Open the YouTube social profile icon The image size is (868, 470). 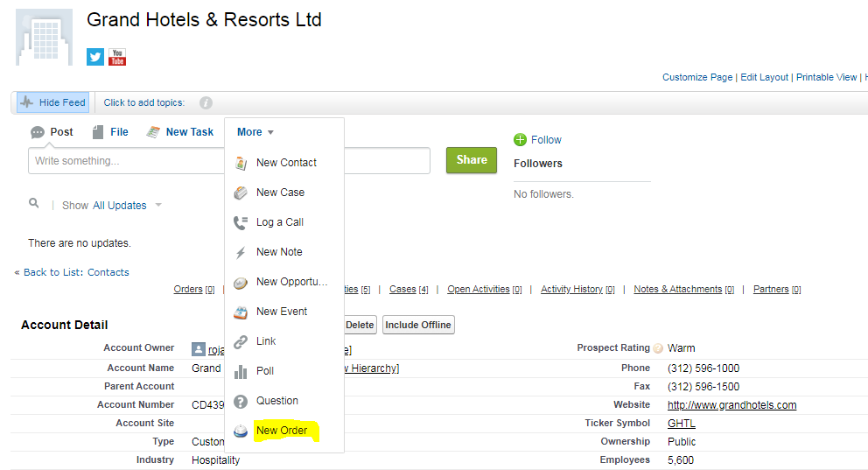pos(117,57)
